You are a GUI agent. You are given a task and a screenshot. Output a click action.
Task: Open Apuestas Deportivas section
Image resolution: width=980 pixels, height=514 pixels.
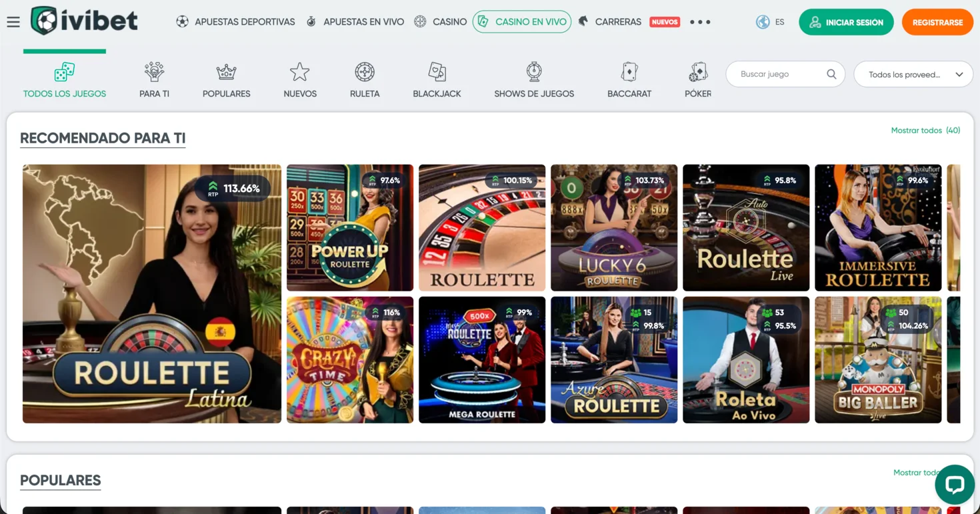[x=245, y=22]
